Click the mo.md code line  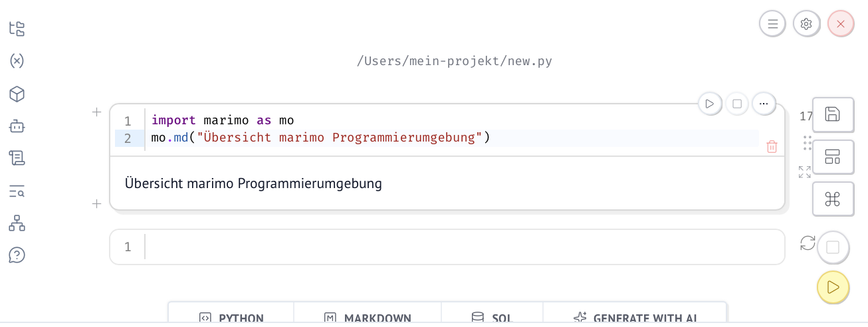[320, 138]
